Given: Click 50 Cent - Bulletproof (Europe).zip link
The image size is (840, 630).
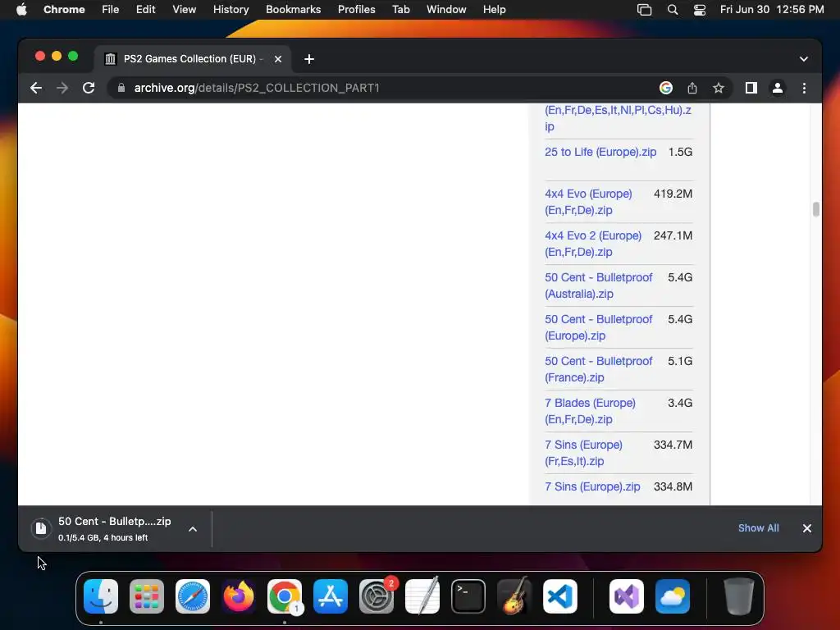Looking at the screenshot, I should (x=598, y=327).
